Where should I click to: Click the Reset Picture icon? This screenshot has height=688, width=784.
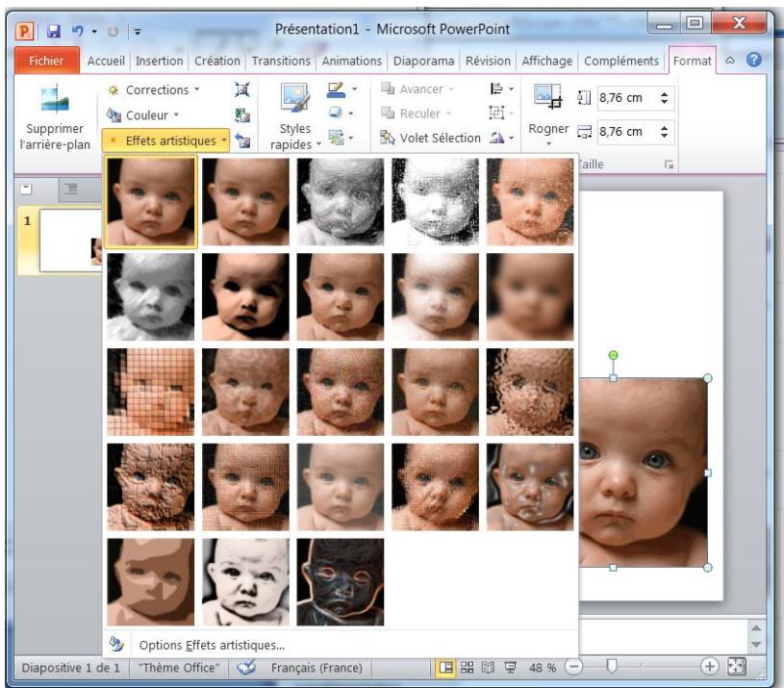tap(242, 140)
